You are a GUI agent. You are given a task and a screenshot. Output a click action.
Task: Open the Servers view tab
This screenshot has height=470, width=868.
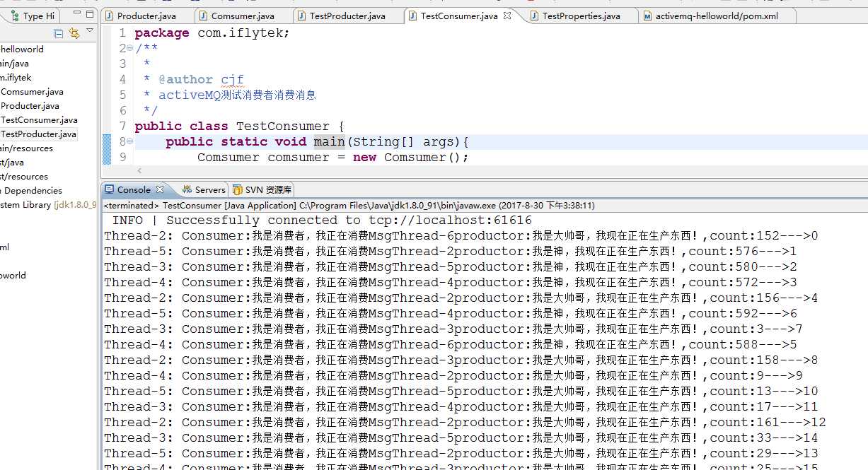(x=204, y=189)
